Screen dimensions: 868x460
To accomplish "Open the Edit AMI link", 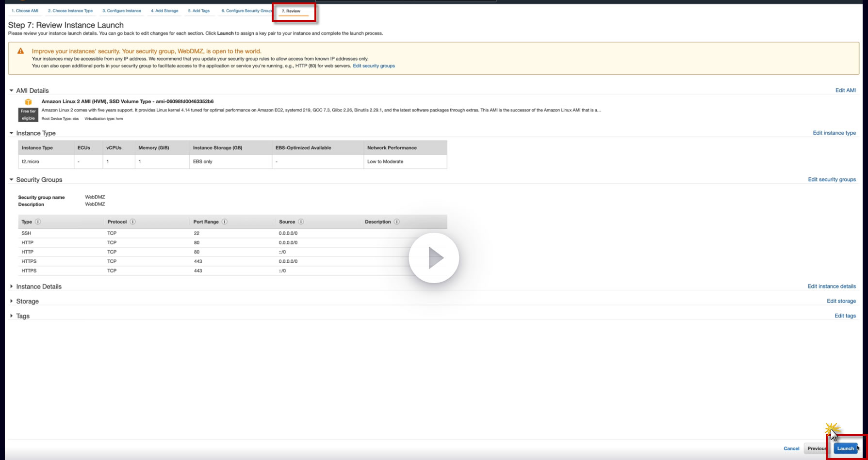I will [845, 90].
